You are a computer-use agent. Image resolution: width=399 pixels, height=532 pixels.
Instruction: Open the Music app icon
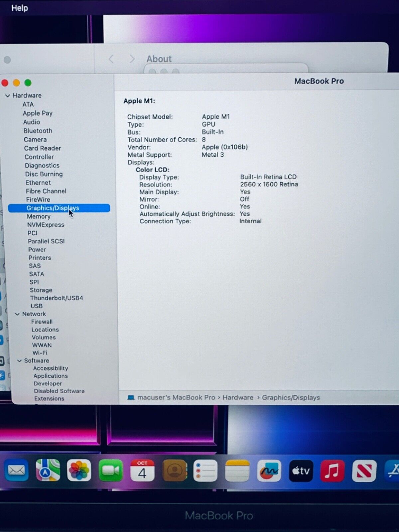pos(332,471)
